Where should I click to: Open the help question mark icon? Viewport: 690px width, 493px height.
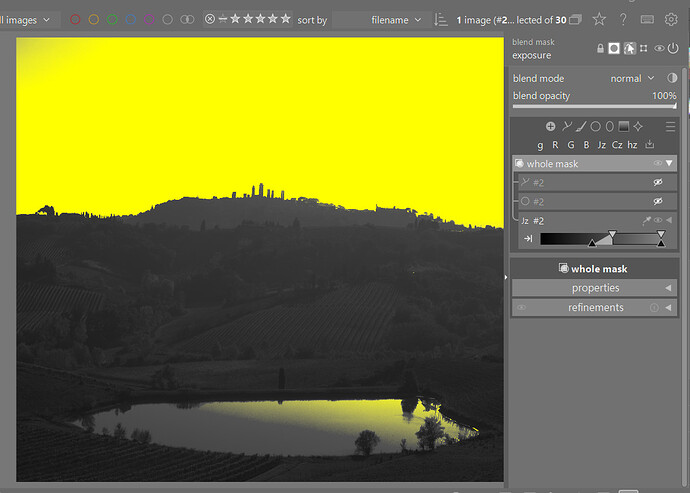coord(623,19)
